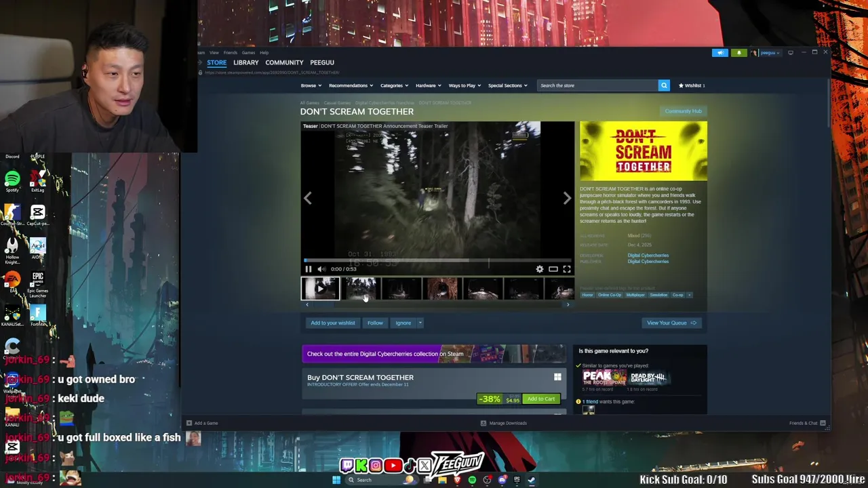Image resolution: width=868 pixels, height=488 pixels.
Task: Click Add a Game at bottom left
Action: point(202,423)
